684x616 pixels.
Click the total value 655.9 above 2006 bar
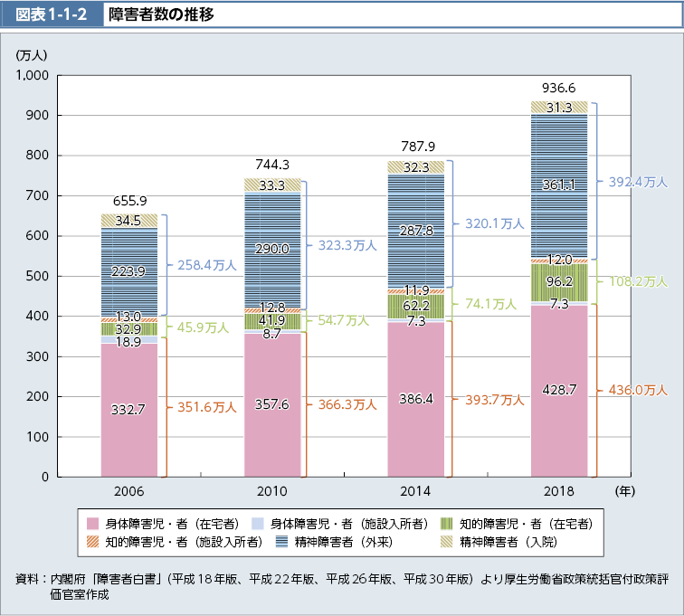[x=130, y=201]
